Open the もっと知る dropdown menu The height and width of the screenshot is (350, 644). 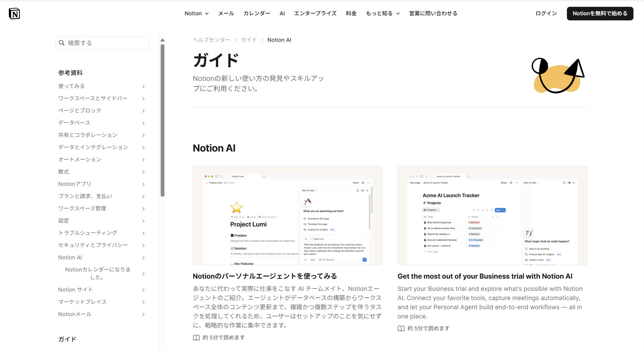point(382,13)
